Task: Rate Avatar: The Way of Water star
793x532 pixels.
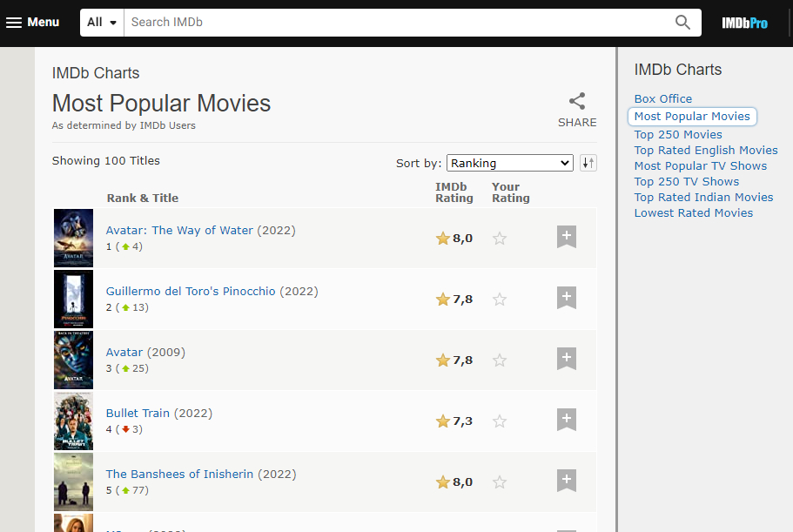Action: click(x=500, y=239)
